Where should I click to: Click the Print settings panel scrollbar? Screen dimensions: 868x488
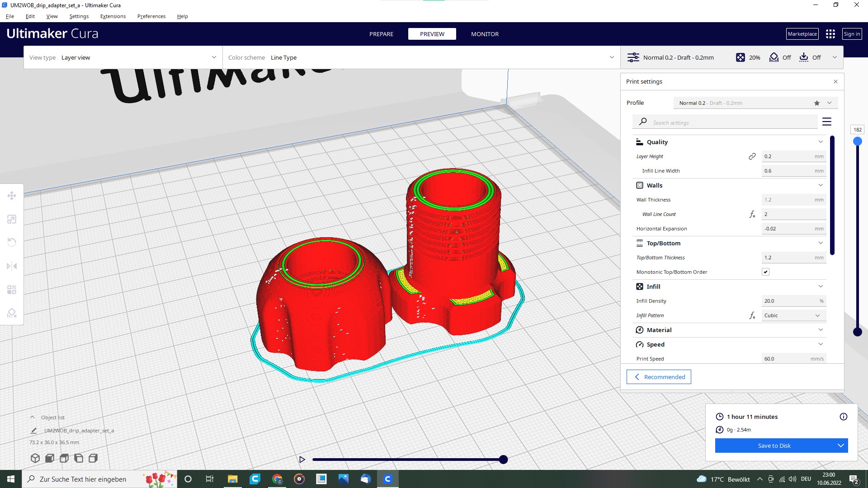click(x=832, y=195)
